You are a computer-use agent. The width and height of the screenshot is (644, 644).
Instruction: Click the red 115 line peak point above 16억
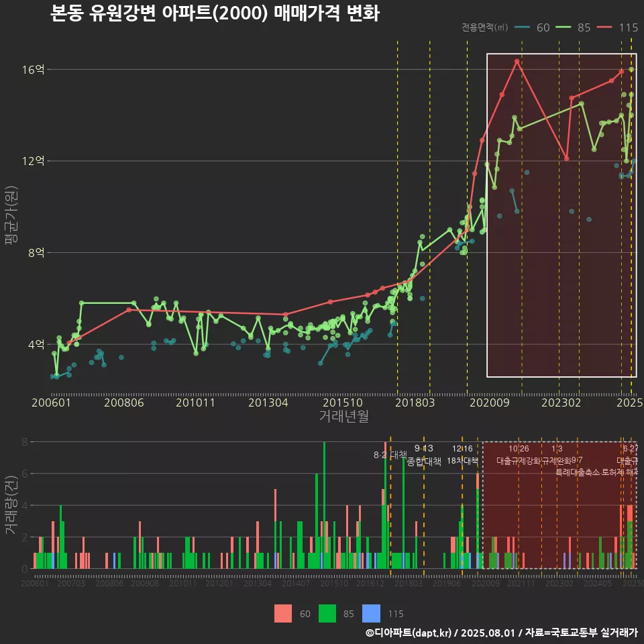point(517,62)
